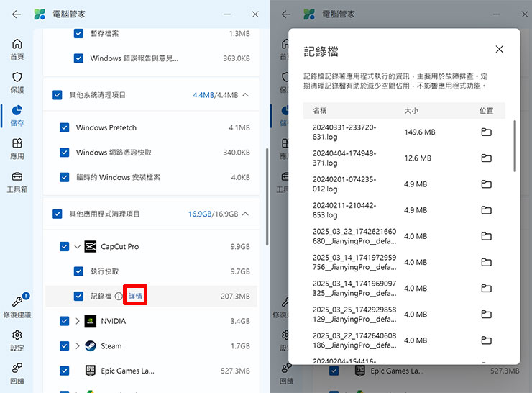Click the 9.7GB value for 執行快取
Viewport: 532px width, 393px height.
point(240,271)
